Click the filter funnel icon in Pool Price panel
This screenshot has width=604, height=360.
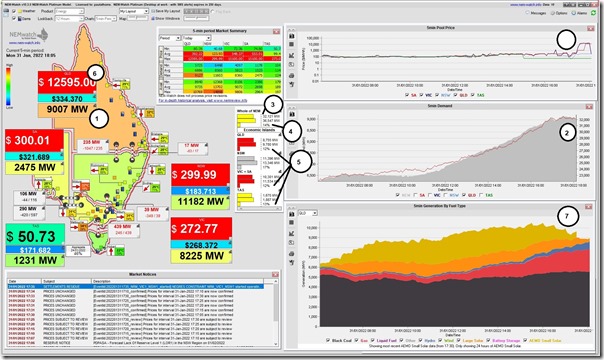(x=292, y=84)
